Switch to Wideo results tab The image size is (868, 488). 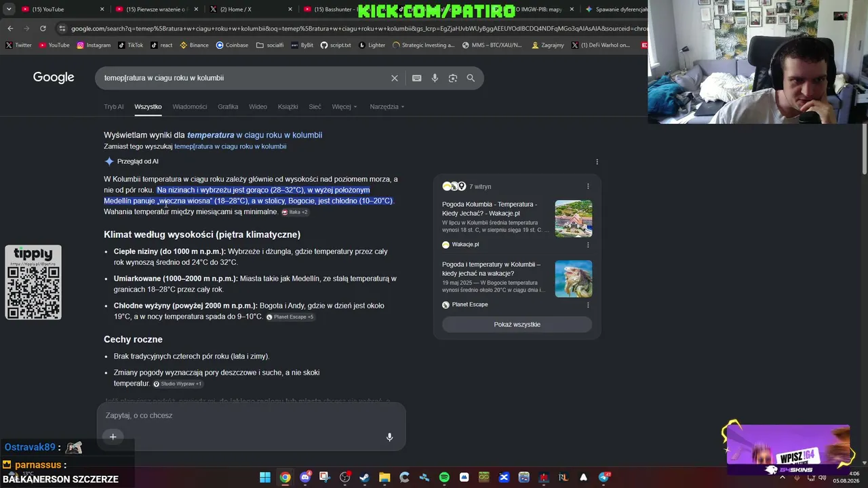pyautogui.click(x=258, y=106)
